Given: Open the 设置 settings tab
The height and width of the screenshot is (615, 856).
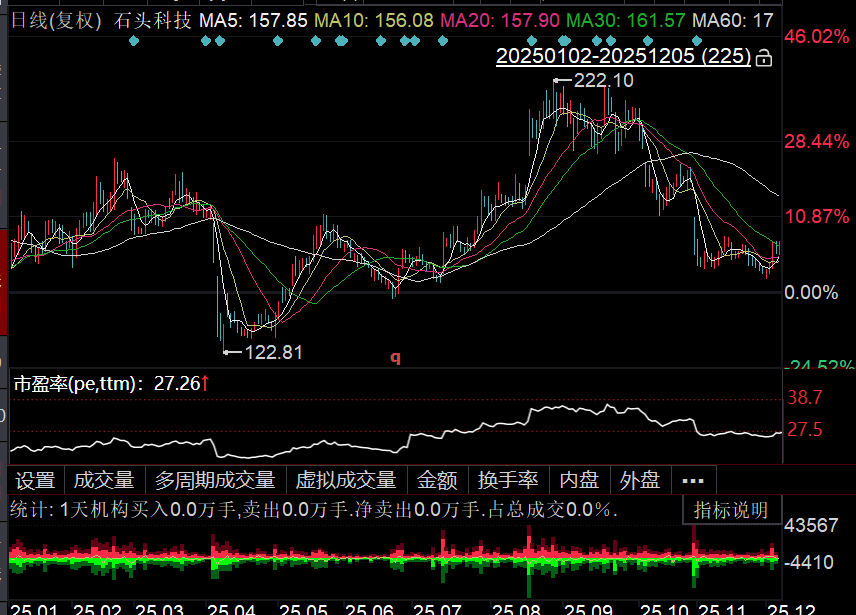Looking at the screenshot, I should [x=35, y=480].
